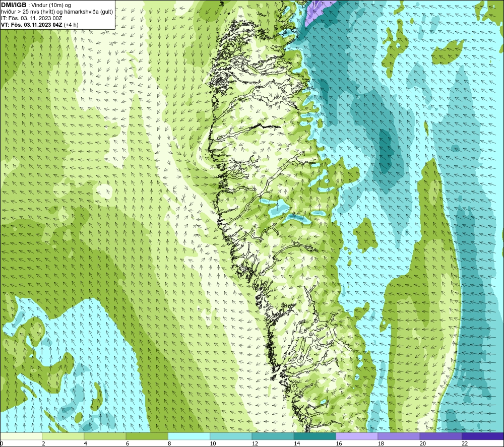
Task: Click the scale label '22'
Action: (465, 443)
